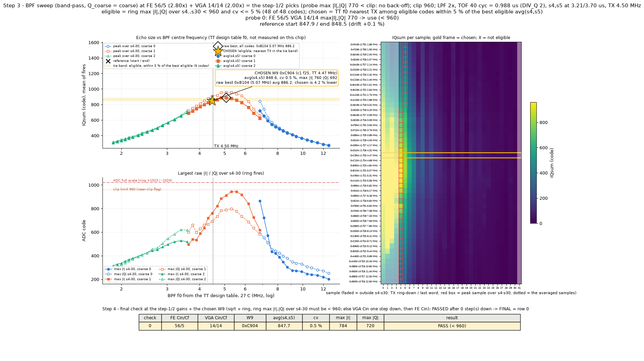The height and width of the screenshot is (361, 644).
Task: Click the viridis colorbar beside the heatmap
Action: [533, 163]
